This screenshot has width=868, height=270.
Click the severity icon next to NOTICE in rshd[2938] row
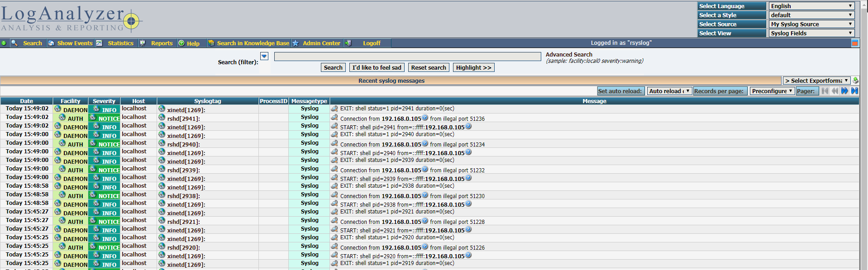93,195
